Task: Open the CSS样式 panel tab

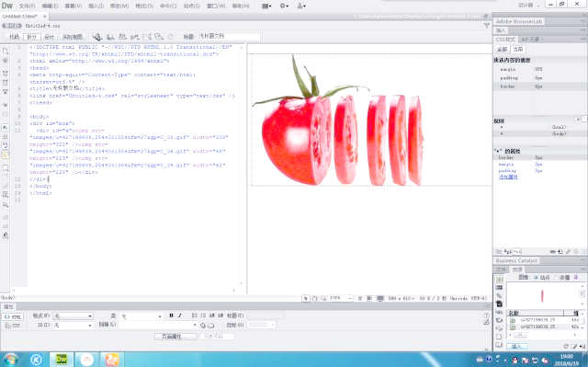Action: [505, 40]
